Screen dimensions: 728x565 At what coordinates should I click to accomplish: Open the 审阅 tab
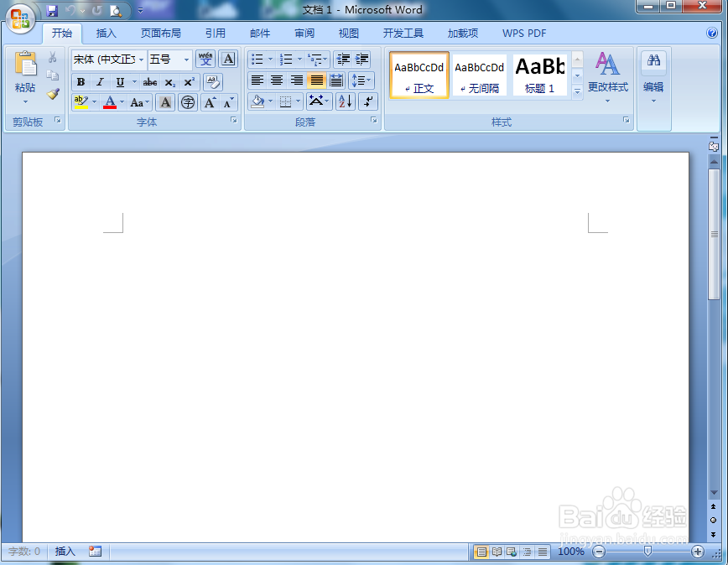coord(304,34)
